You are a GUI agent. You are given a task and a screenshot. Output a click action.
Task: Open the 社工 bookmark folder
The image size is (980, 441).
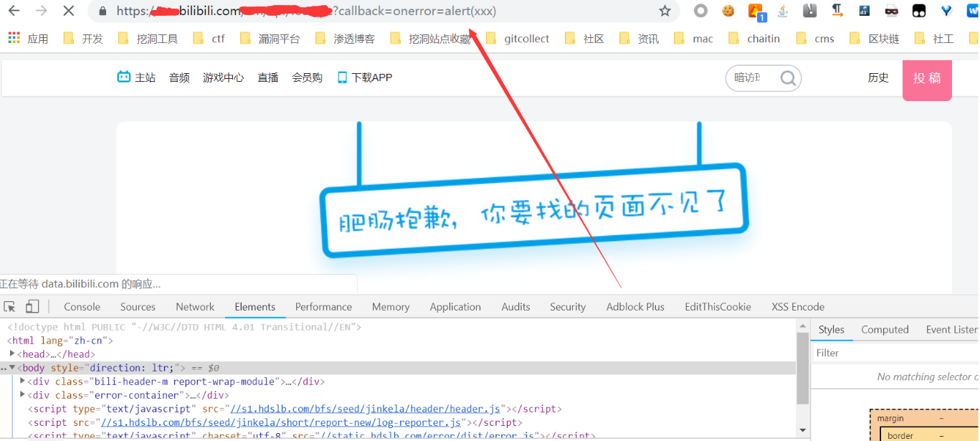[934, 39]
